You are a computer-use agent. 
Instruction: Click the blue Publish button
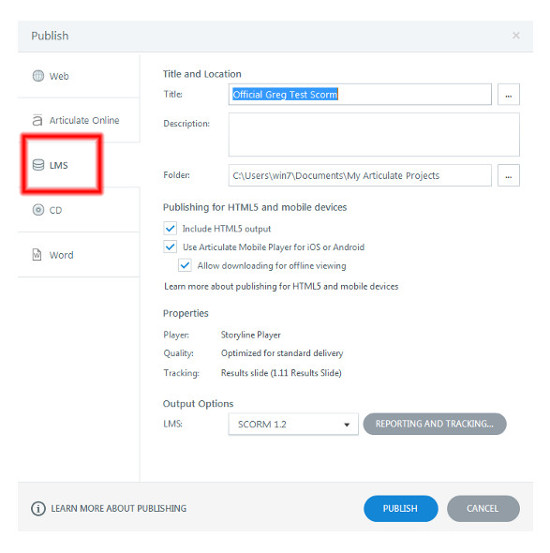400,508
